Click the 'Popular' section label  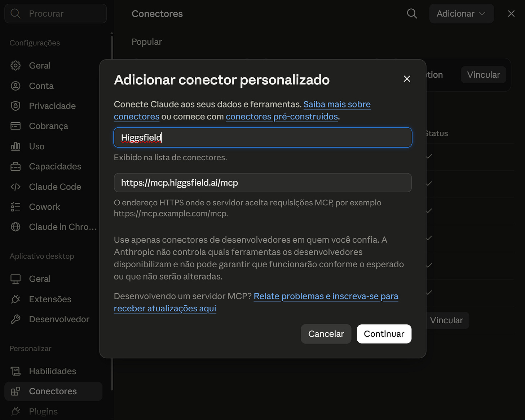coord(147,42)
